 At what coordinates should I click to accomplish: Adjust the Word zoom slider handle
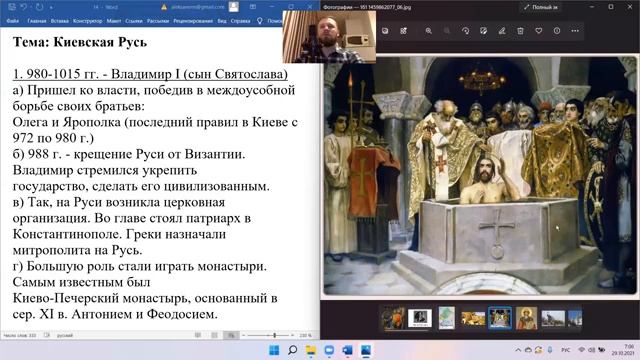[275, 335]
